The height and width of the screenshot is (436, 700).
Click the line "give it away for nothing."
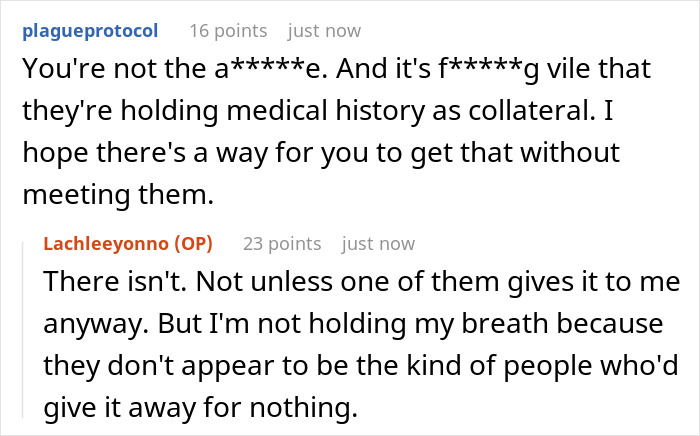click(x=201, y=408)
